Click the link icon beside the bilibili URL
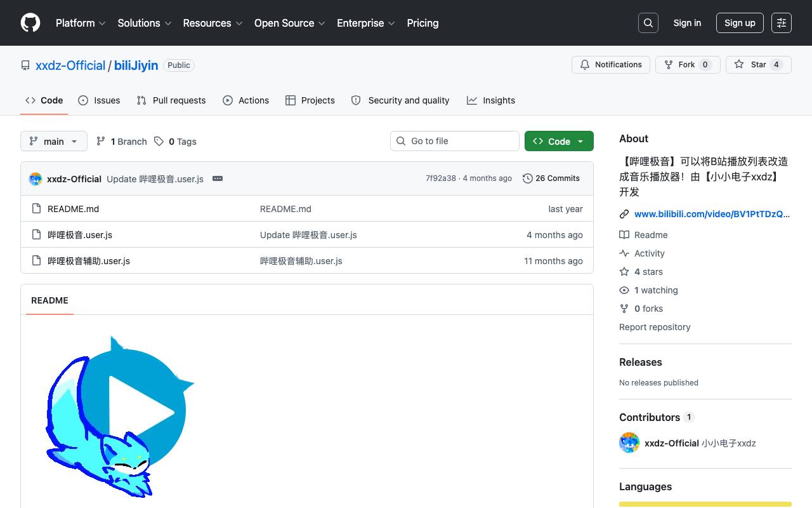This screenshot has width=812, height=508. 624,214
